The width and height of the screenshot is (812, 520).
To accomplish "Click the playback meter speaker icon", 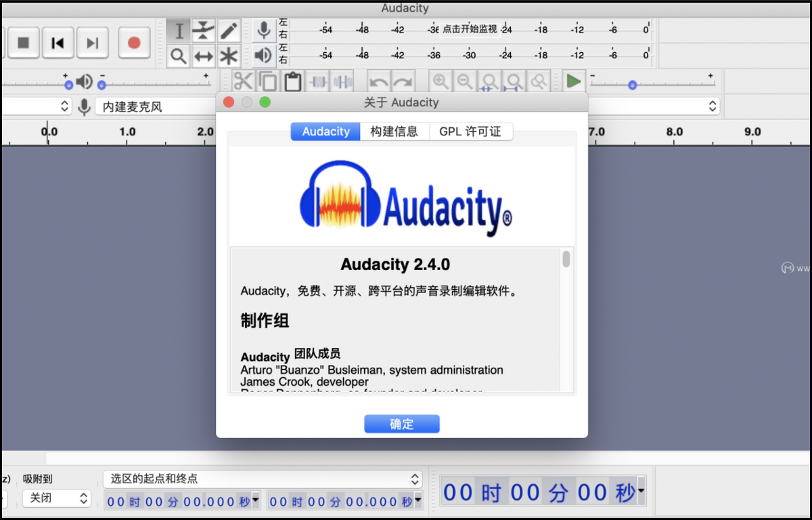I will pyautogui.click(x=264, y=56).
